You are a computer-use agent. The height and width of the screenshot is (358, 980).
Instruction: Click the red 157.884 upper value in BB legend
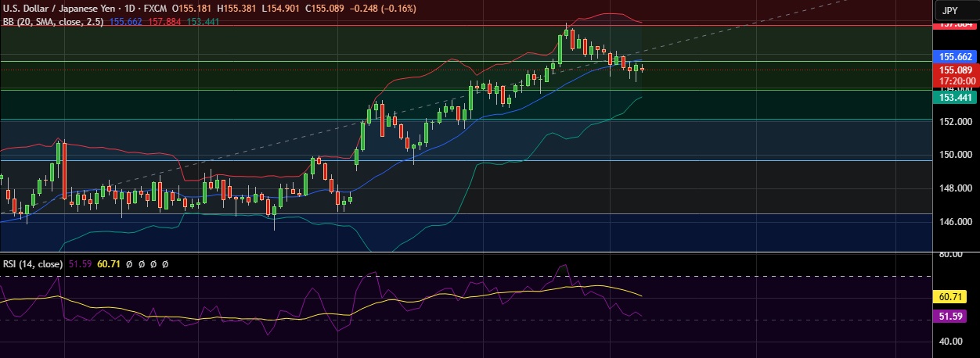(164, 21)
